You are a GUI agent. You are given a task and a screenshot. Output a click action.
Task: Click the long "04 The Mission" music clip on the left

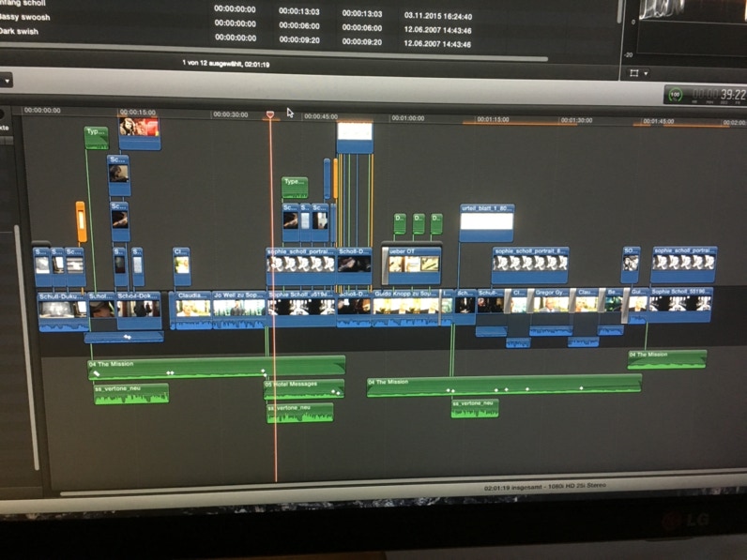[x=216, y=367]
